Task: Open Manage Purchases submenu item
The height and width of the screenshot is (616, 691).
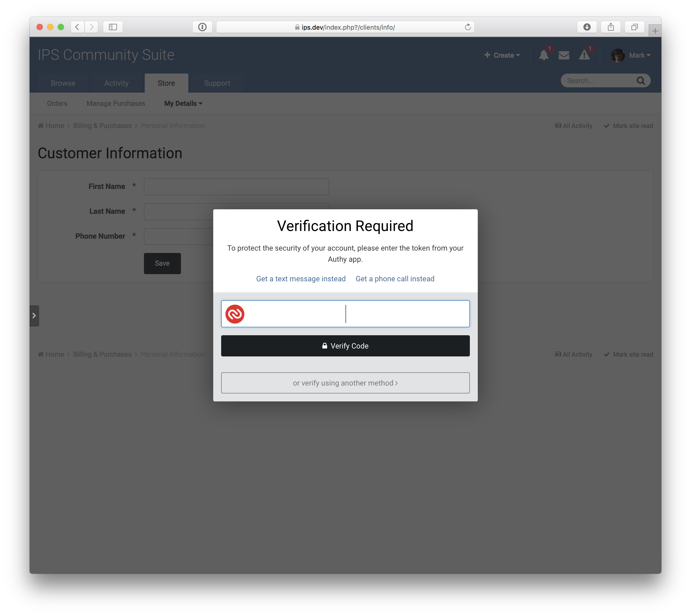Action: click(116, 103)
